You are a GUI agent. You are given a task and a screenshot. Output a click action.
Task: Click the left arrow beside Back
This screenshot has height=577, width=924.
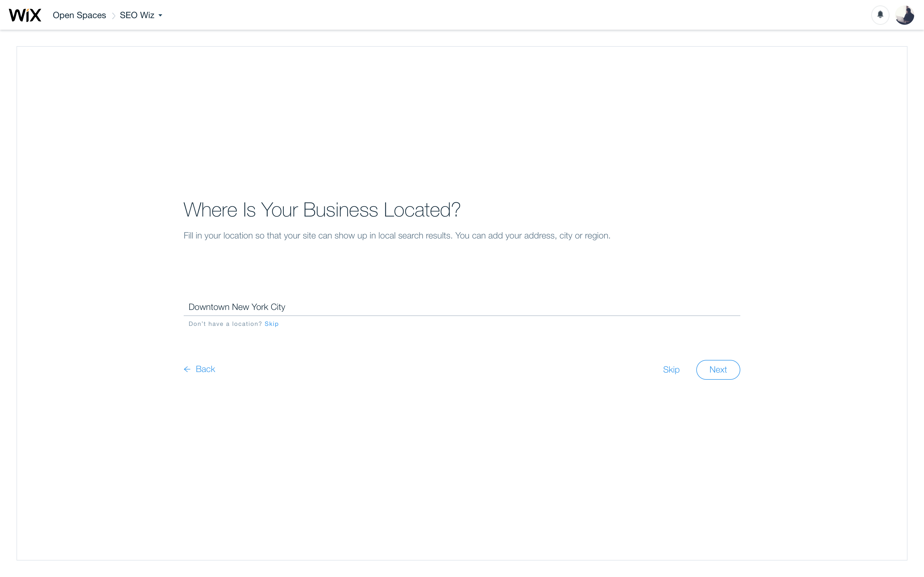pos(187,369)
